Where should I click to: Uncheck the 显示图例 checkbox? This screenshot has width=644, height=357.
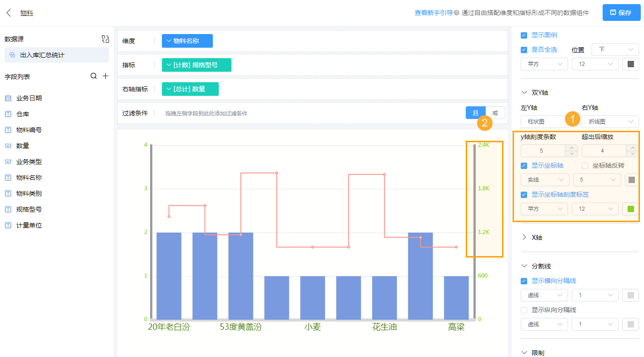tap(523, 35)
